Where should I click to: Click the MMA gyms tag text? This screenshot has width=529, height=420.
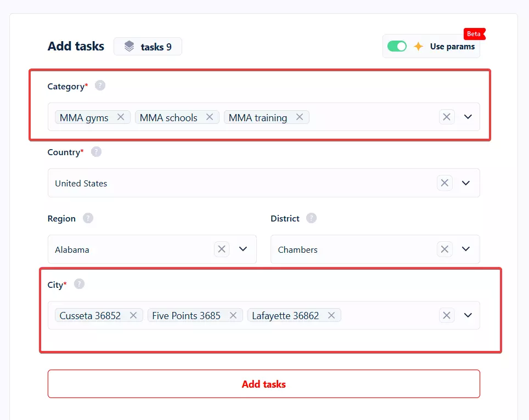click(x=84, y=118)
